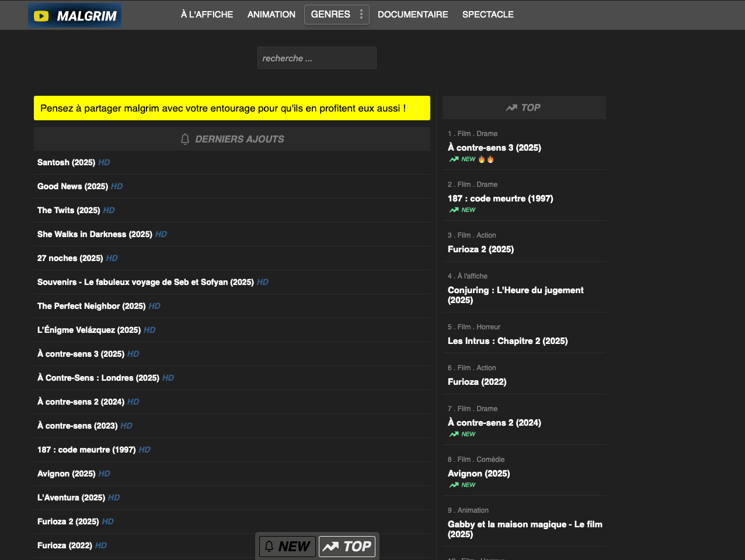
Task: Click the NEW badge under Avignon (2025) in TOP
Action: [x=462, y=485]
